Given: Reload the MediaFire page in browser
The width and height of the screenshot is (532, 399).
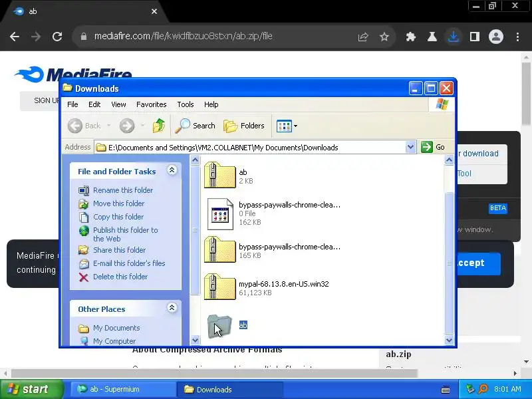Looking at the screenshot, I should point(57,37).
